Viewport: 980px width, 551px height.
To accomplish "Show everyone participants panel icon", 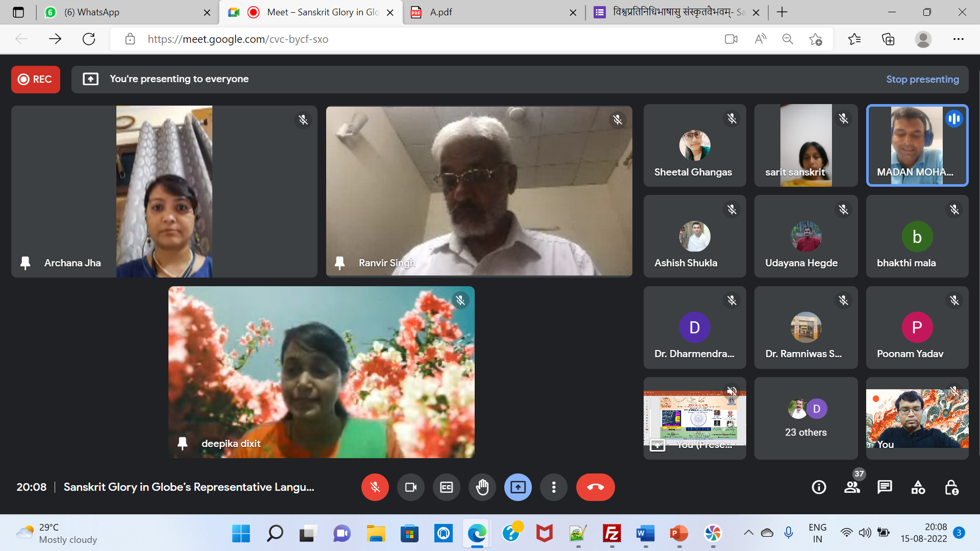I will coord(851,487).
